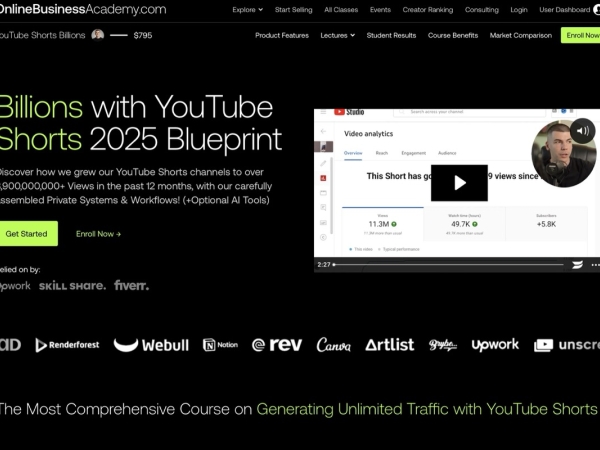The image size is (600, 450).
Task: Click the Canva logo
Action: coord(333,345)
